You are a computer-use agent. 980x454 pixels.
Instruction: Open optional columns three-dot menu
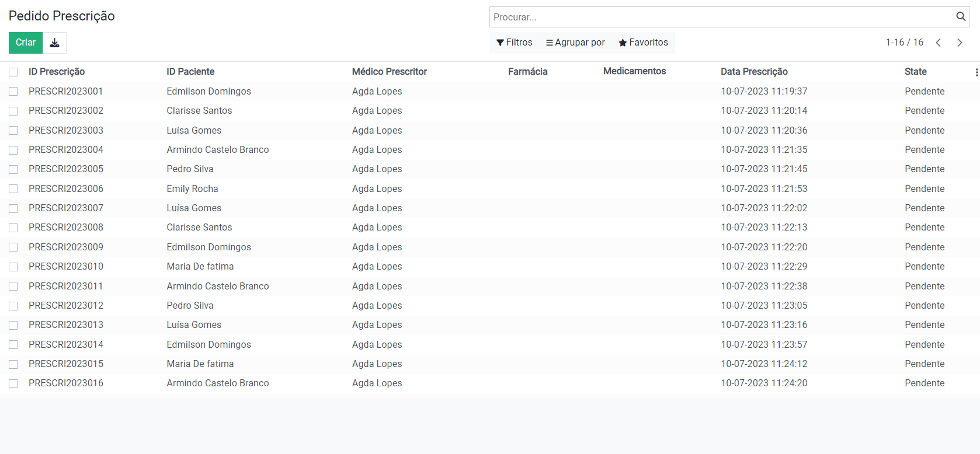[x=976, y=72]
